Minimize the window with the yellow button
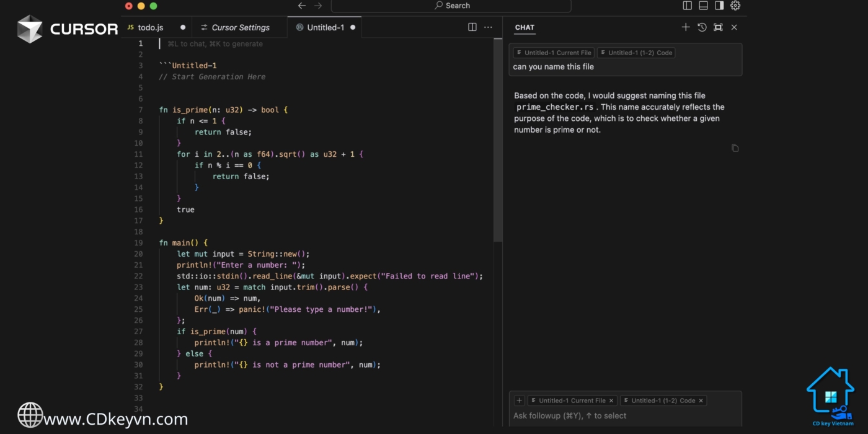Image resolution: width=868 pixels, height=434 pixels. click(x=141, y=6)
